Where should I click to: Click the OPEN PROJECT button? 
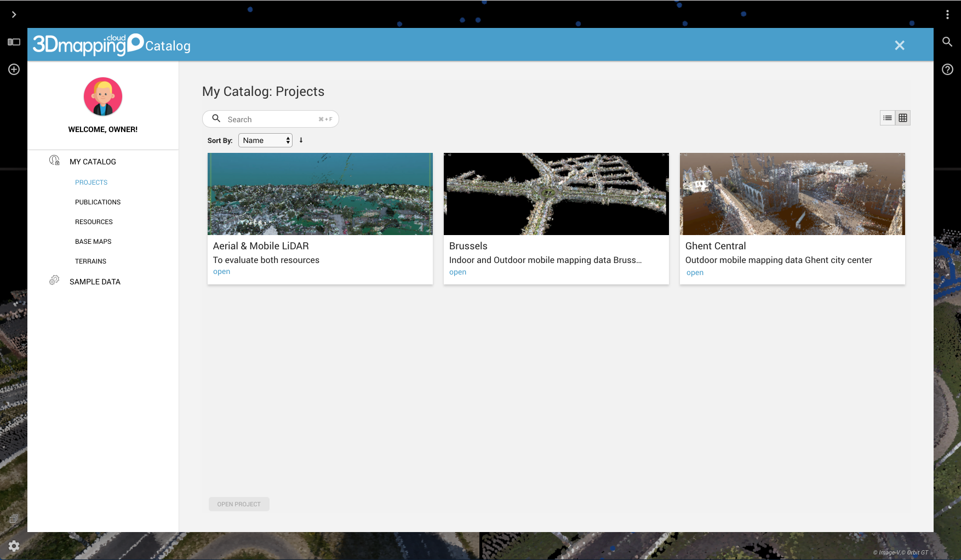coord(239,504)
